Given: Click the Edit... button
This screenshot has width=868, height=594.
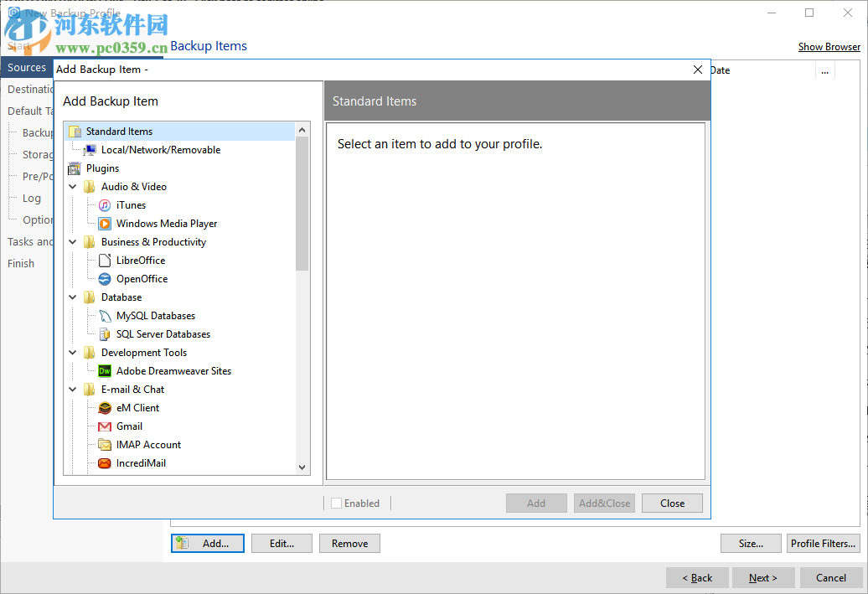Looking at the screenshot, I should click(x=282, y=544).
